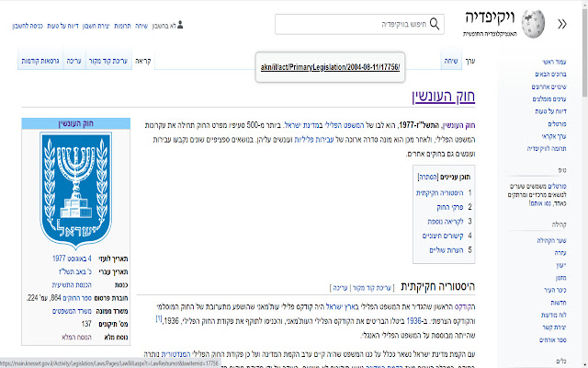Select the קריאה tab

pos(143,61)
